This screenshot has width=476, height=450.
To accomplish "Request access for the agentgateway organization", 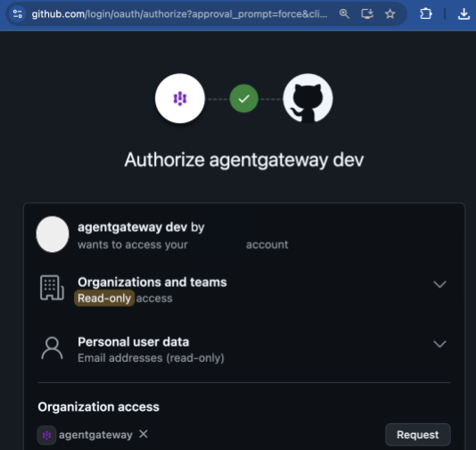I will pyautogui.click(x=418, y=435).
